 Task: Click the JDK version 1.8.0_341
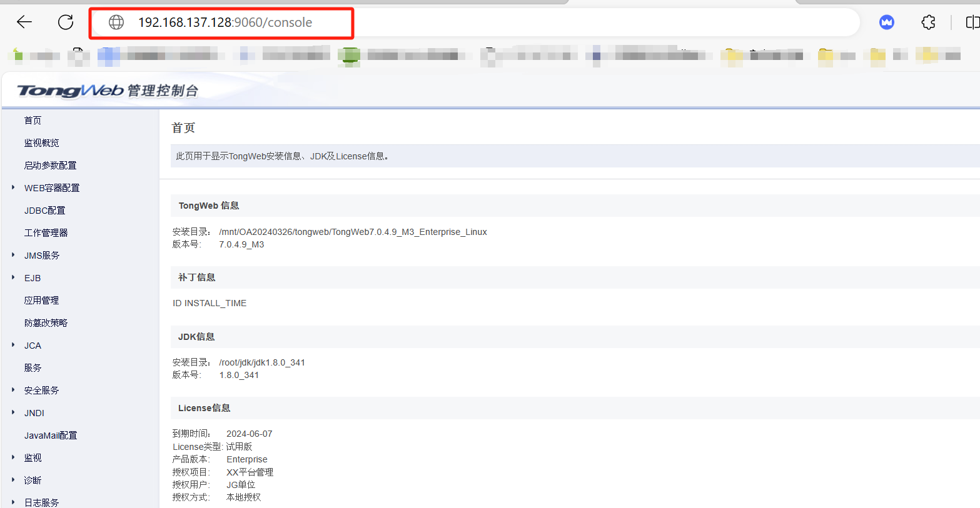tap(239, 375)
